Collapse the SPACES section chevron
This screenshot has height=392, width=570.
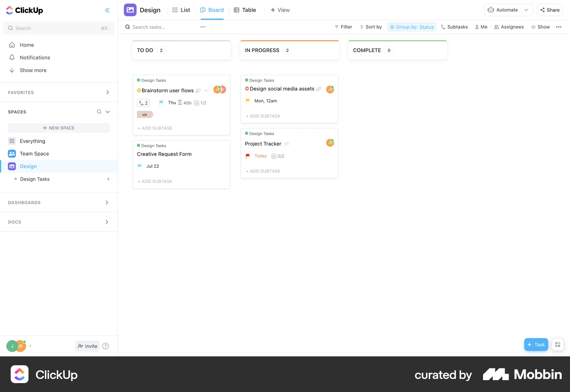pos(107,112)
